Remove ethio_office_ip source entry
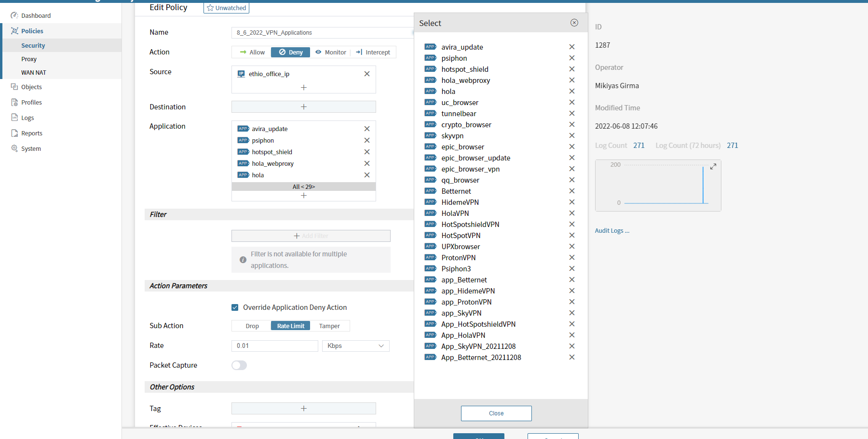This screenshot has width=868, height=439. click(366, 74)
